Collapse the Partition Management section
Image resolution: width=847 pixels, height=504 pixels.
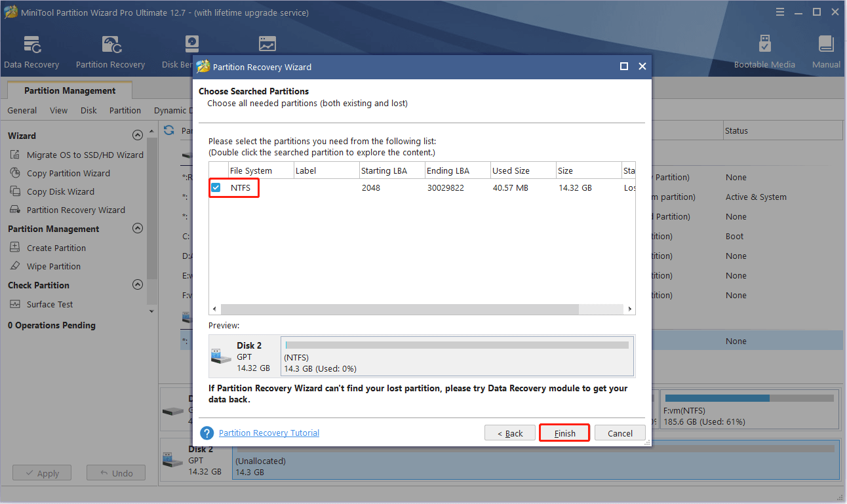coord(138,229)
